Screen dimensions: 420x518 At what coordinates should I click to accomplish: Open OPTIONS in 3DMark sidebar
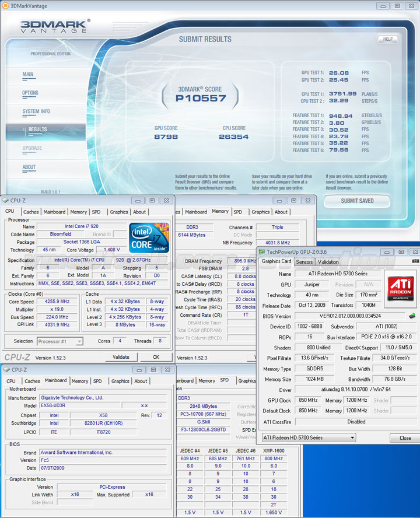30,93
